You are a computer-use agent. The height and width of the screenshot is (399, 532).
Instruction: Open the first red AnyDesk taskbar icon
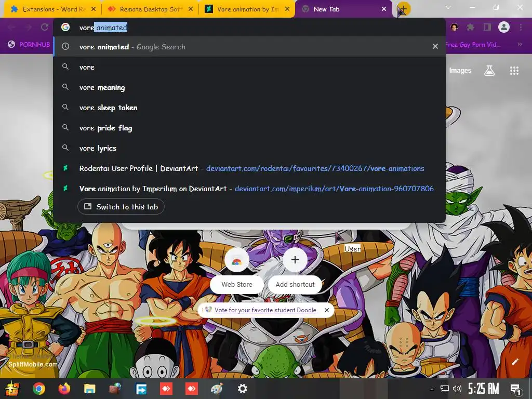click(x=166, y=389)
